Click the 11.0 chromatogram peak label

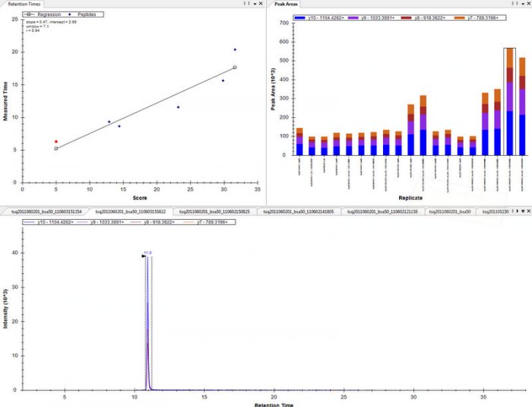[x=147, y=252]
